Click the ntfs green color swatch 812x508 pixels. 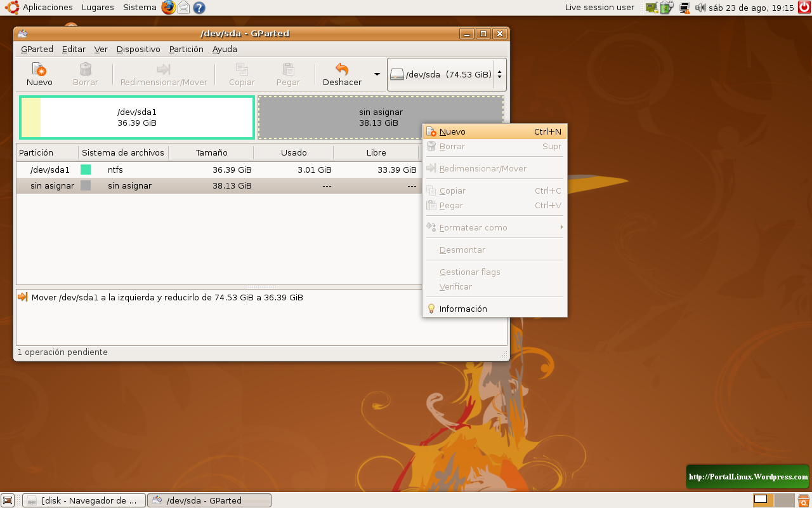pyautogui.click(x=86, y=170)
